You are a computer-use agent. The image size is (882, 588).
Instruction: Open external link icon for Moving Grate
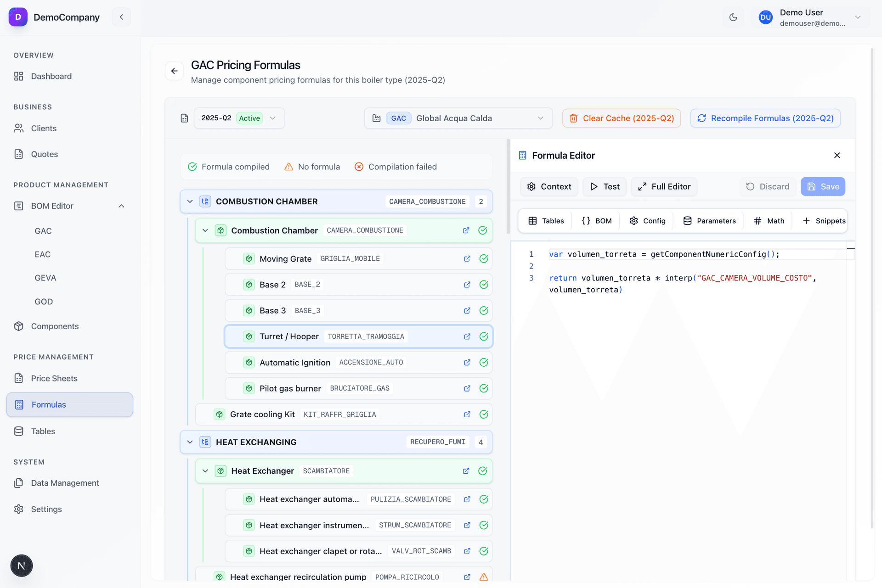coord(467,259)
